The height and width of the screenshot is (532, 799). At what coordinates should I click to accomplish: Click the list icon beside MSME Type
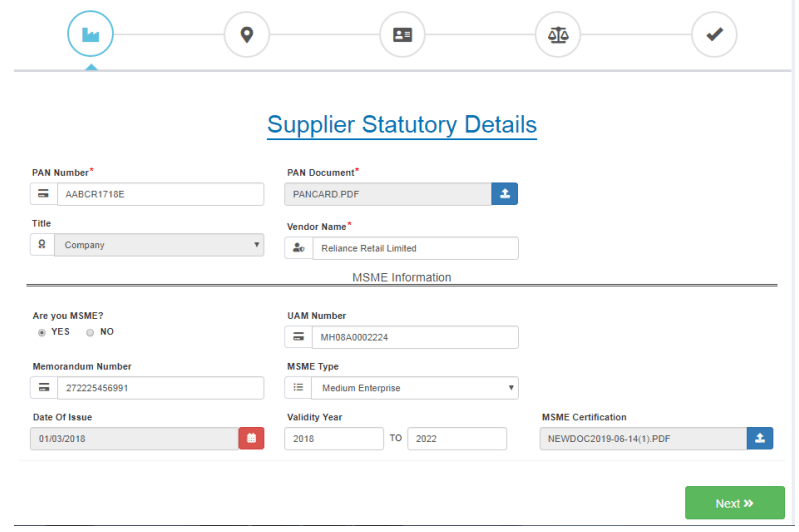coord(298,388)
